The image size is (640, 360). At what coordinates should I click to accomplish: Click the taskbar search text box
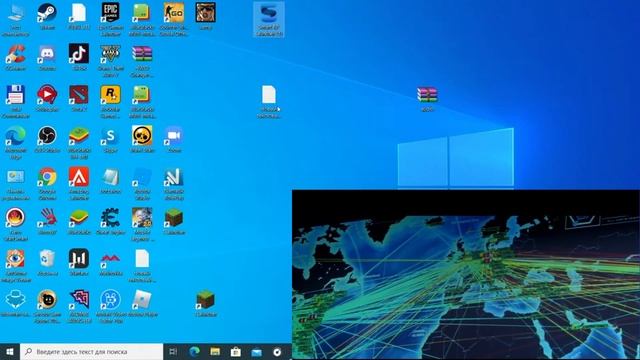coord(91,352)
